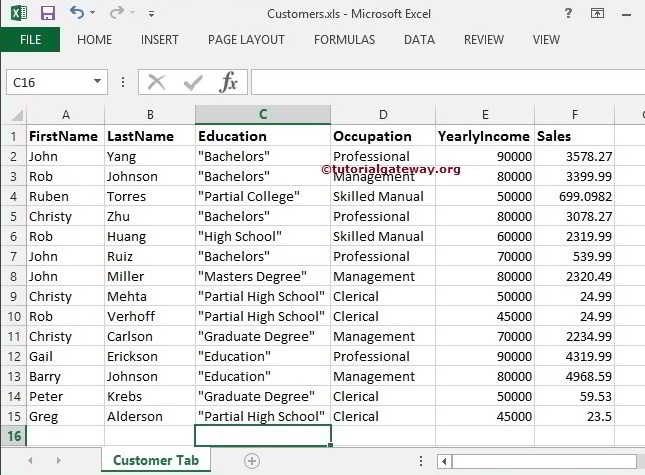
Task: Select the cell containing "Partial College"
Action: 263,196
